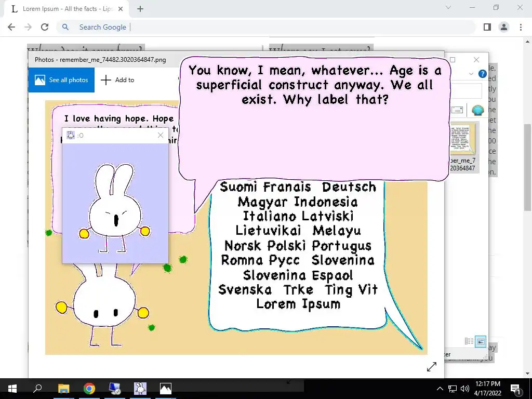Open File Explorer from the taskbar
The height and width of the screenshot is (399, 532).
(x=63, y=389)
